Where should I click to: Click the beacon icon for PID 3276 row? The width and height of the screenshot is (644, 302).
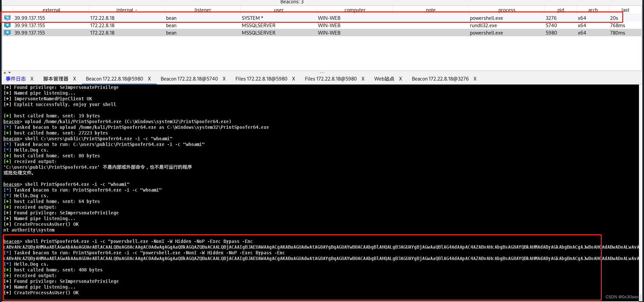(7, 18)
